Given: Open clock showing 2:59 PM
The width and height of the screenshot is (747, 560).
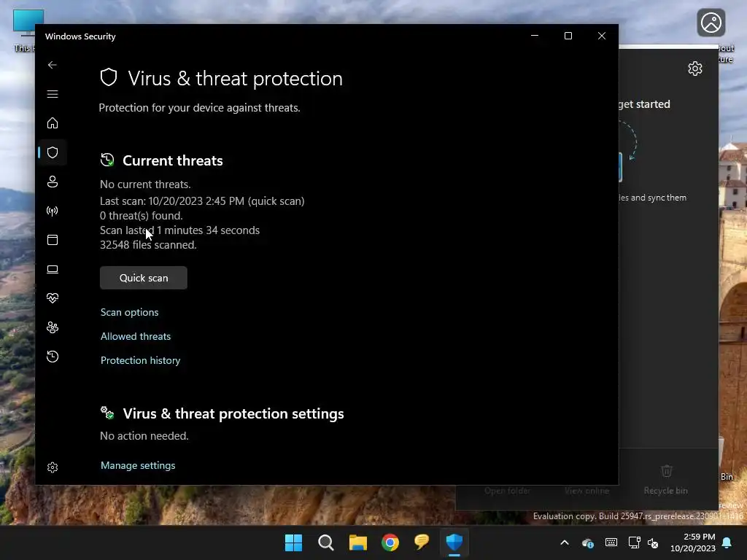Looking at the screenshot, I should point(693,542).
